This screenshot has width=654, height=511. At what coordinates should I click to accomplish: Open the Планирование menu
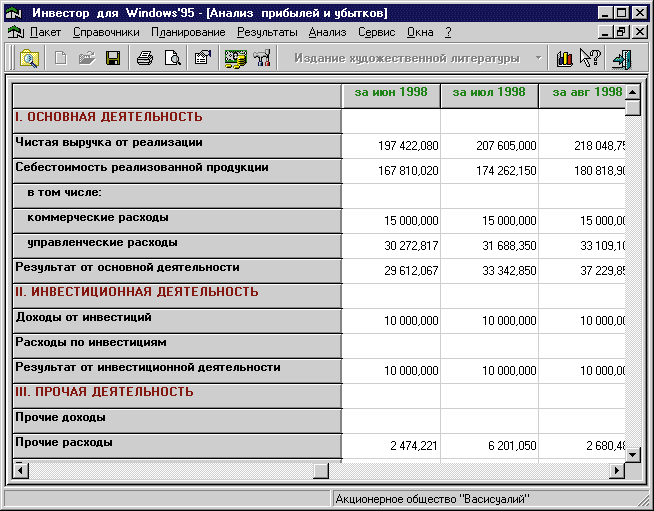188,32
